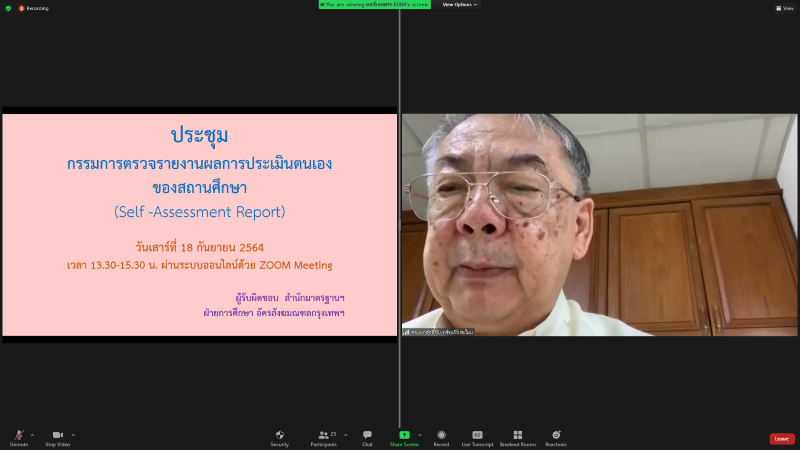Viewport: 800px width, 450px height.
Task: Expand audio options arrow beside Unmute
Action: pyautogui.click(x=33, y=435)
